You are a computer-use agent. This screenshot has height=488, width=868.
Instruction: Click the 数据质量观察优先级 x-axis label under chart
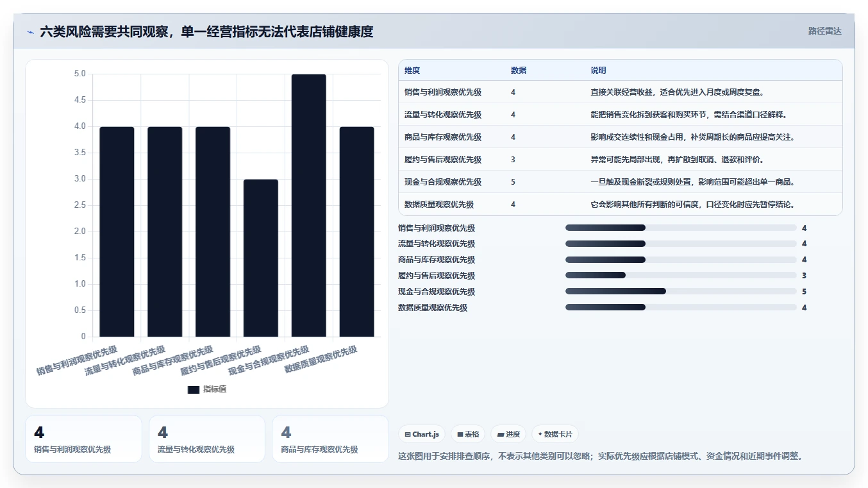(321, 360)
